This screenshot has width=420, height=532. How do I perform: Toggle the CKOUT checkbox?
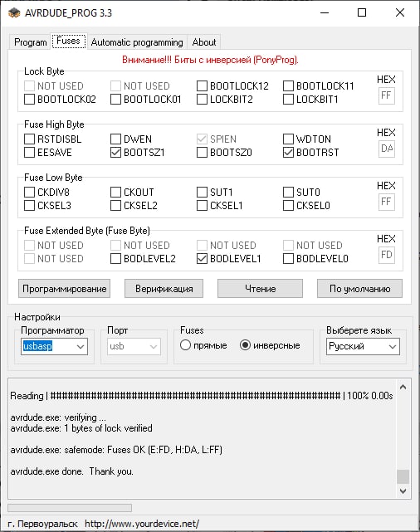115,192
